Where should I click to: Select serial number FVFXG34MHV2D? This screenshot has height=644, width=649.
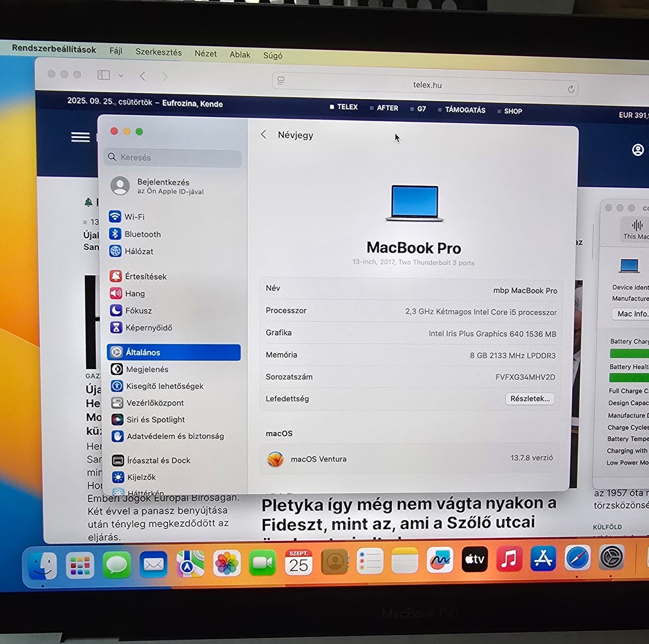[x=525, y=377]
